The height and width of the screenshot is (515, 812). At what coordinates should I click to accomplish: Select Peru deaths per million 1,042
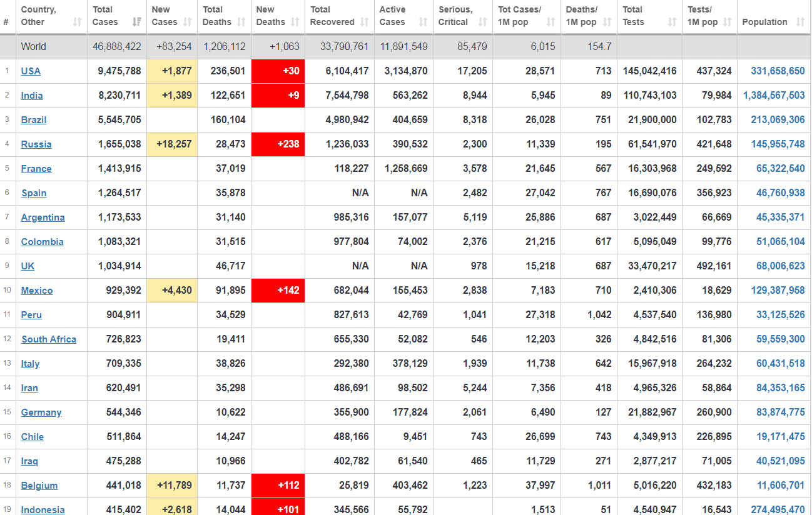(599, 315)
